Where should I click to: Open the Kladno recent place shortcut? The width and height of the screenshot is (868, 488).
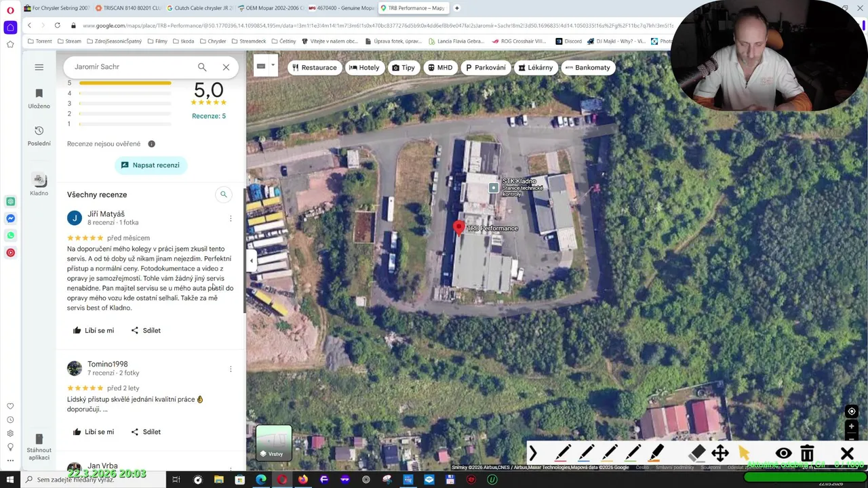click(39, 184)
